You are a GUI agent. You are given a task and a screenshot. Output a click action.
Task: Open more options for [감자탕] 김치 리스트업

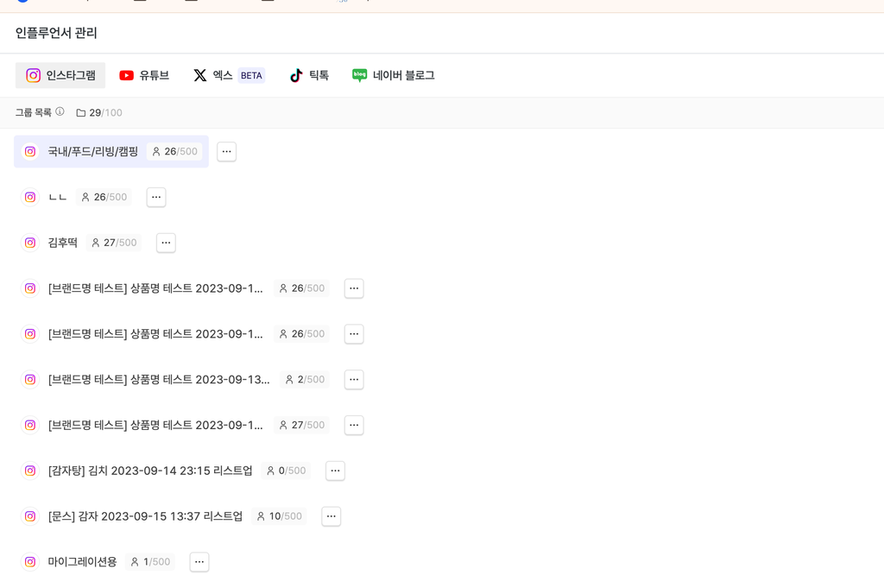point(336,471)
